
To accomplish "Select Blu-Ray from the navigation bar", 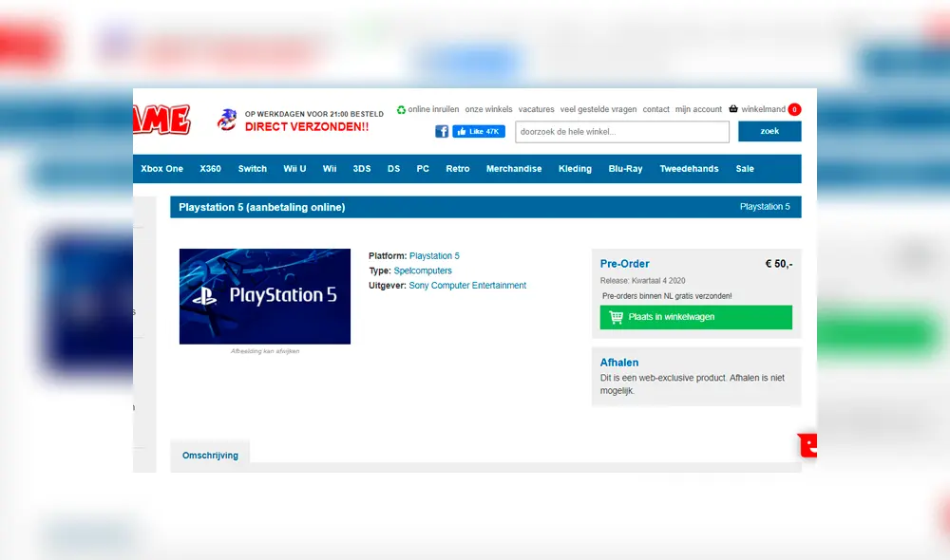I will (625, 168).
